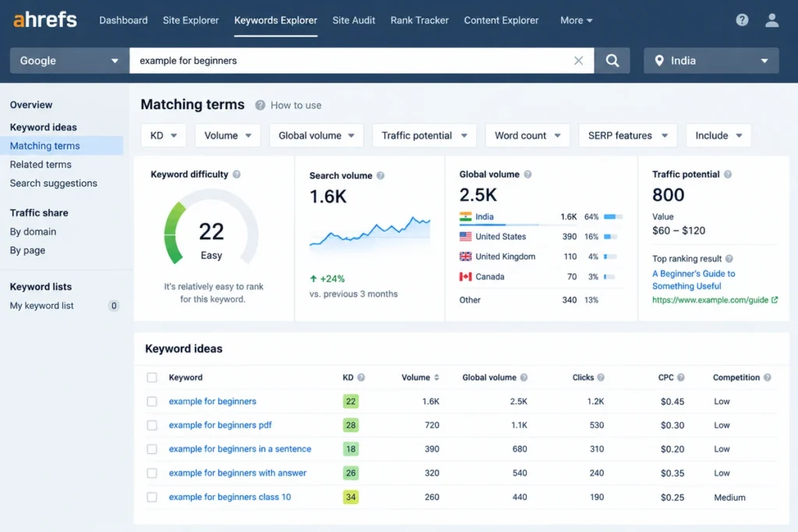The image size is (798, 532).
Task: Clear the search query with the X icon
Action: 578,61
